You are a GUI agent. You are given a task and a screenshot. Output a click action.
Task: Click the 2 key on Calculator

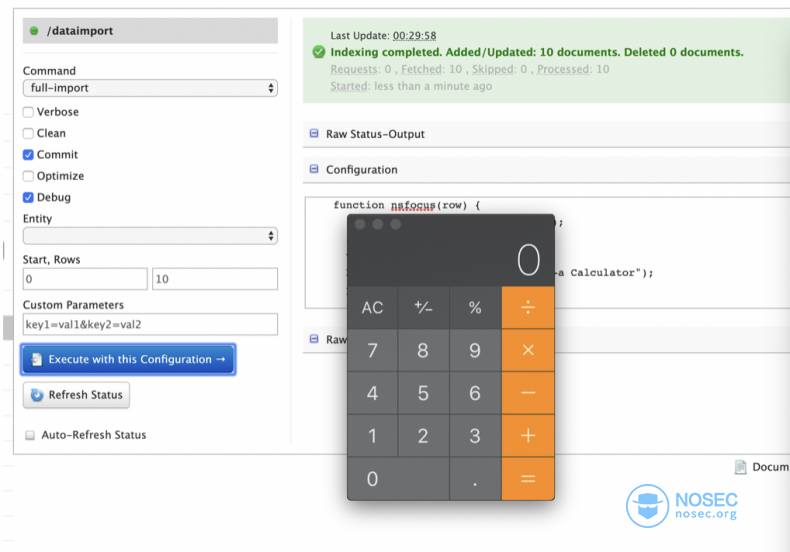click(423, 436)
